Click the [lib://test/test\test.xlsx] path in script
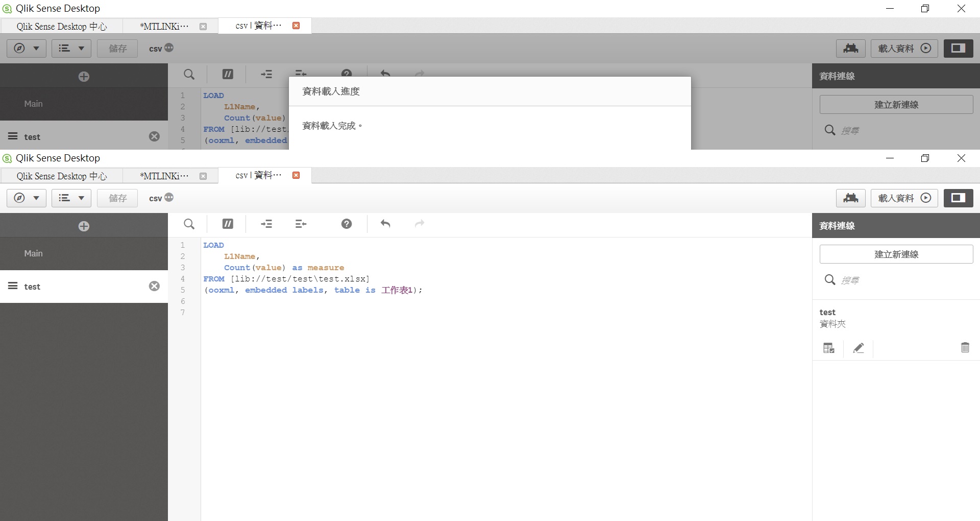Screen dimensions: 980x521 click(300, 279)
